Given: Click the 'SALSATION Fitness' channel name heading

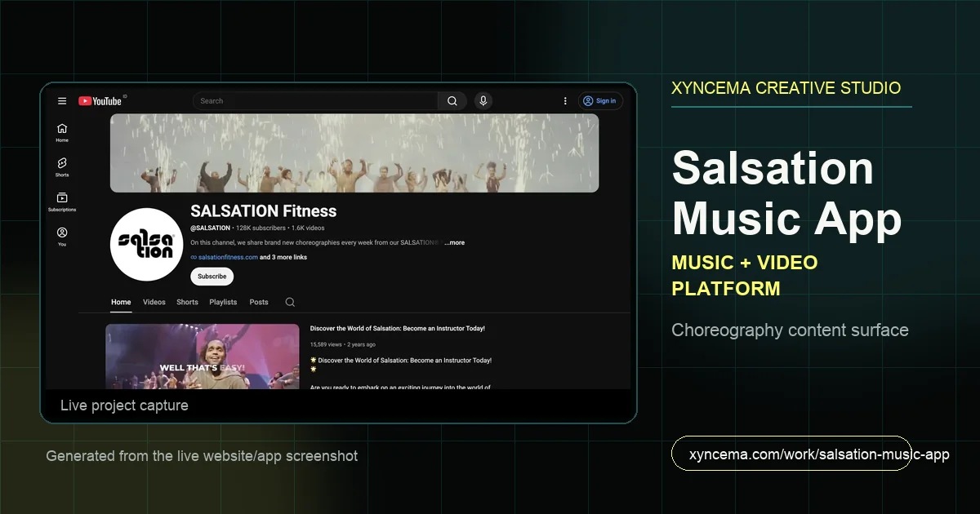Looking at the screenshot, I should pyautogui.click(x=264, y=210).
